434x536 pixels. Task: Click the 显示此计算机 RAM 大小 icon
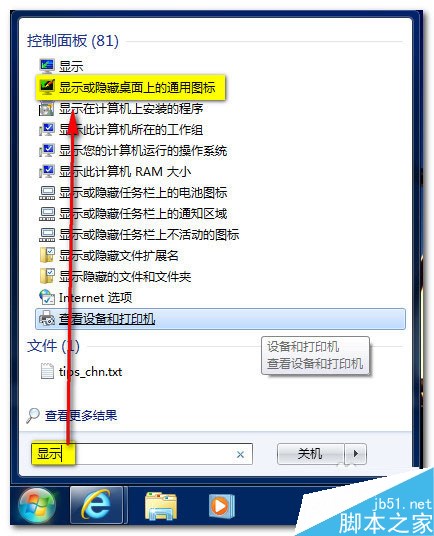coord(46,172)
